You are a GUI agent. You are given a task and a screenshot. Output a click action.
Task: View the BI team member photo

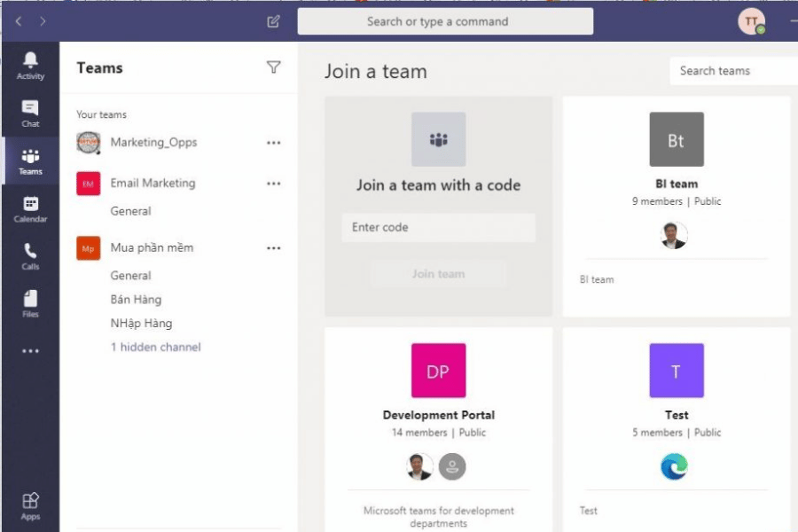[674, 235]
